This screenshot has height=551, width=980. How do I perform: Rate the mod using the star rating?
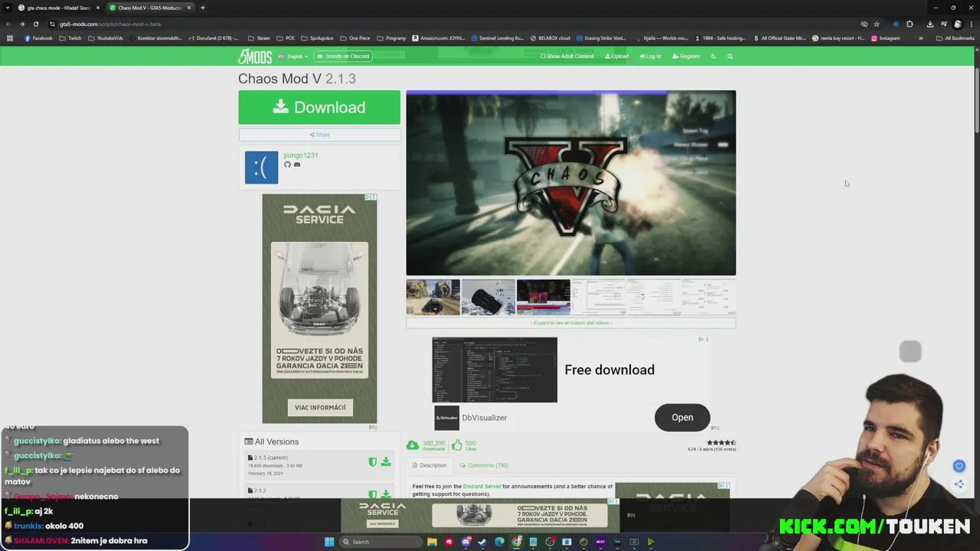click(721, 442)
